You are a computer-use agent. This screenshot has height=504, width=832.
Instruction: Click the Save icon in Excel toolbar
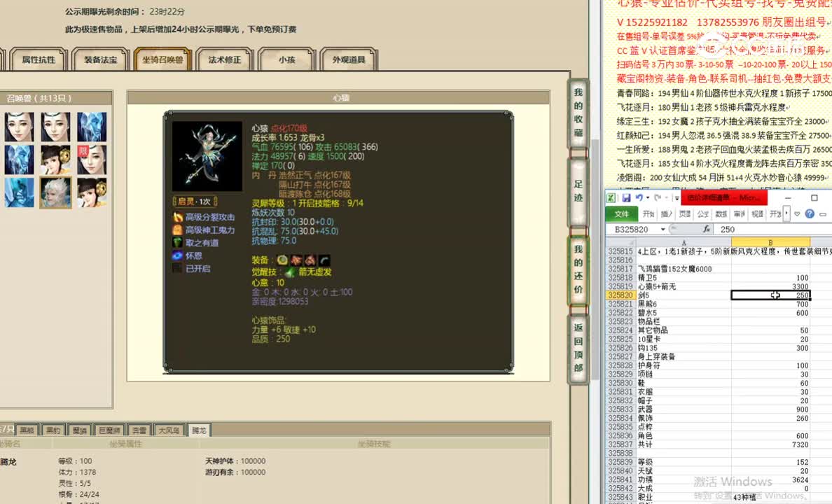[x=627, y=197]
